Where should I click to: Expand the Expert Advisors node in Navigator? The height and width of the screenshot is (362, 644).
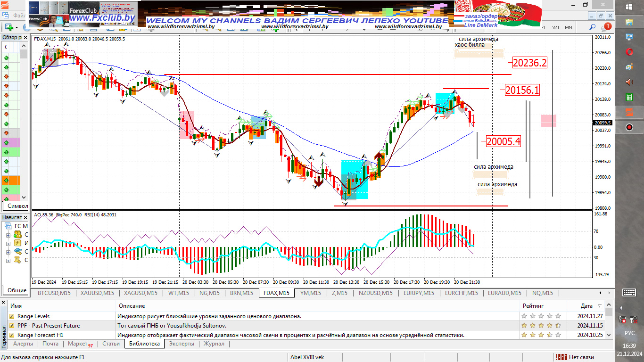click(x=8, y=251)
